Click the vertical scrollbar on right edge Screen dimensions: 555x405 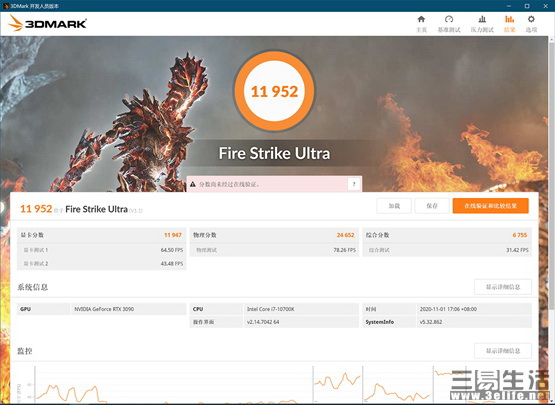[x=551, y=212]
